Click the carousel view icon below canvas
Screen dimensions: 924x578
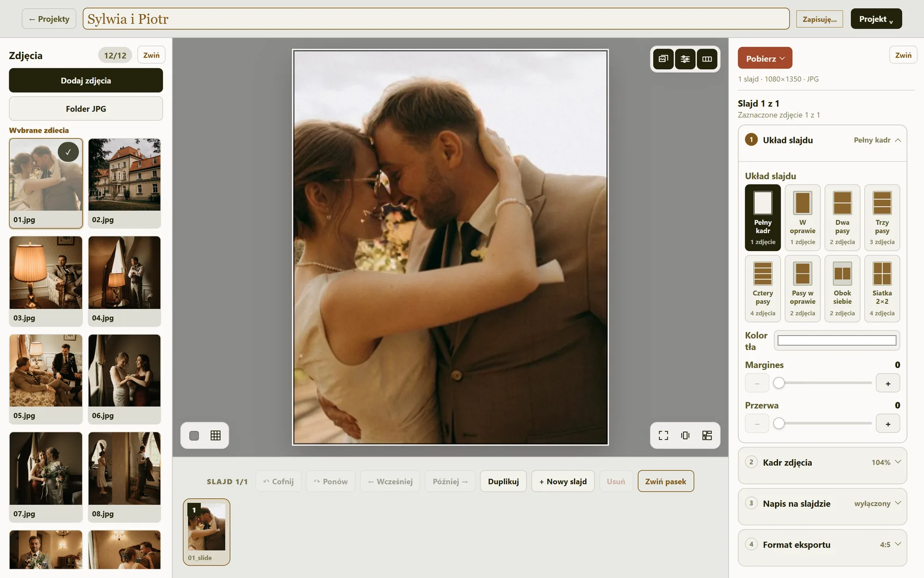[685, 436]
